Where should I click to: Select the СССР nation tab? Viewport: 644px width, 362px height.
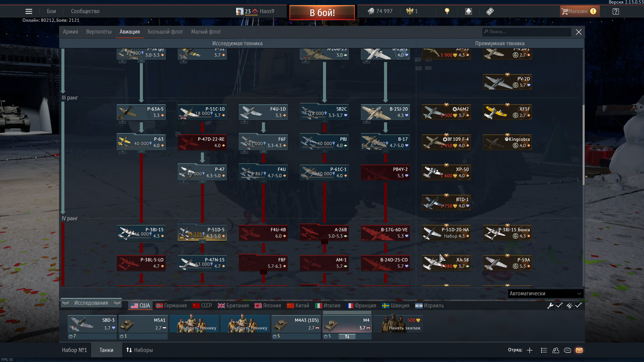click(x=202, y=306)
